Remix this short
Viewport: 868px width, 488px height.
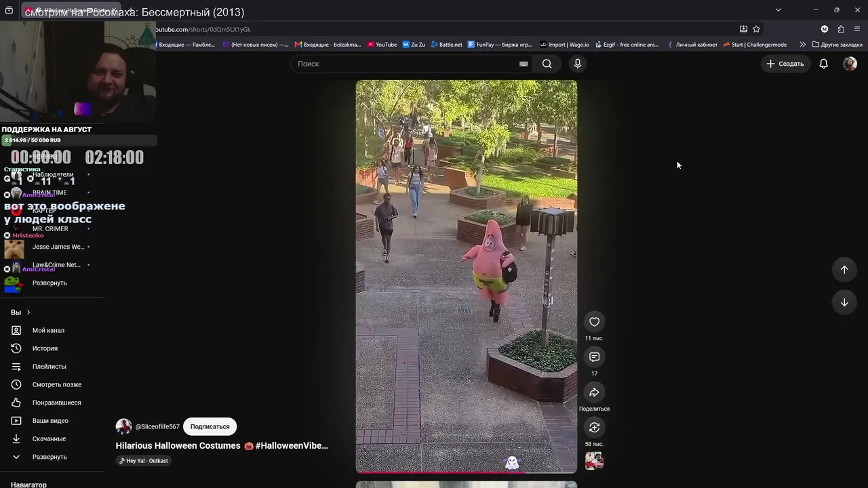click(x=594, y=428)
